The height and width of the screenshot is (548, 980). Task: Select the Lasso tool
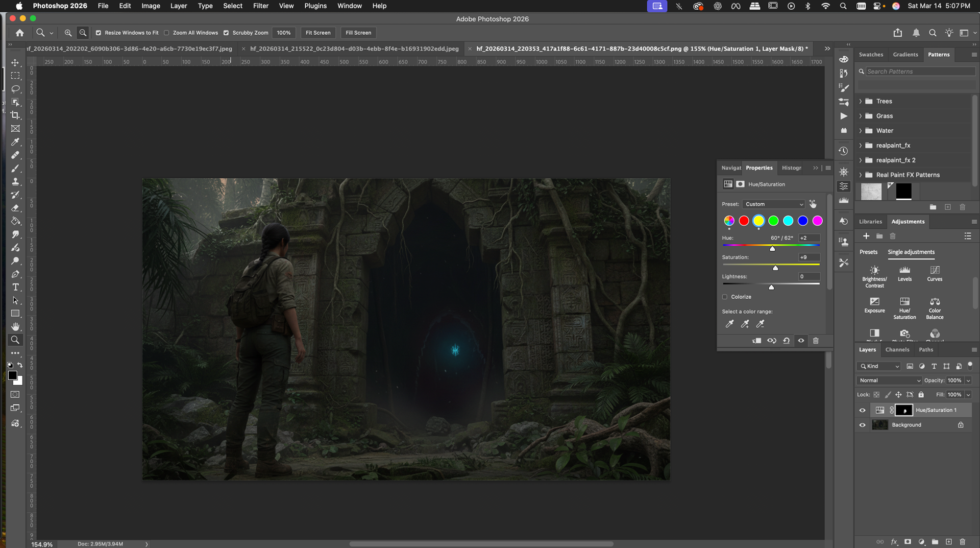point(15,89)
